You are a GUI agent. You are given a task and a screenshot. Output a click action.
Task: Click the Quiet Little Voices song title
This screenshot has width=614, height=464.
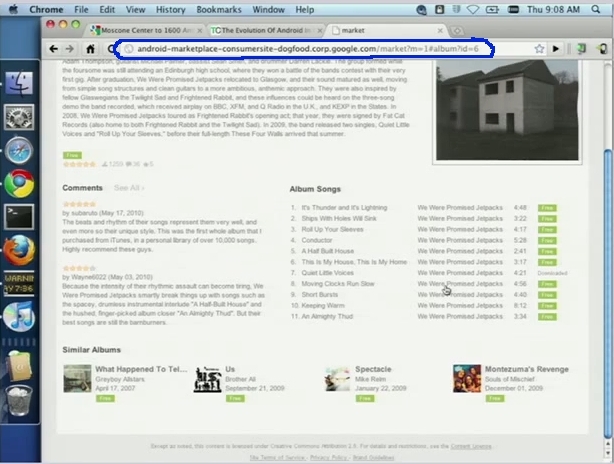click(x=327, y=273)
